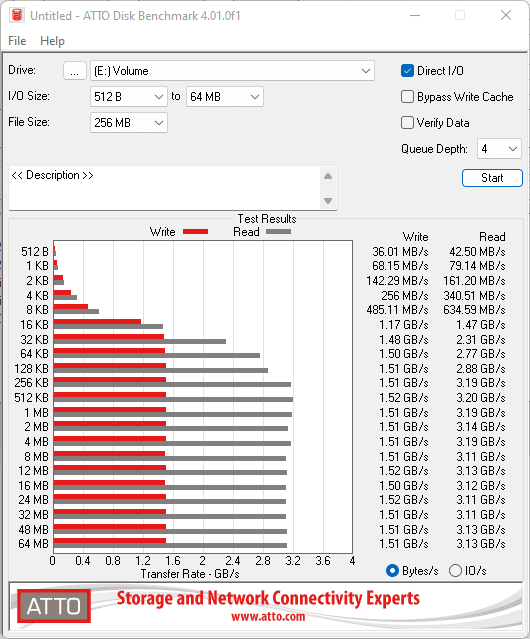Select the Bytes/s radio button
Screen dimensions: 530x639
(392, 571)
